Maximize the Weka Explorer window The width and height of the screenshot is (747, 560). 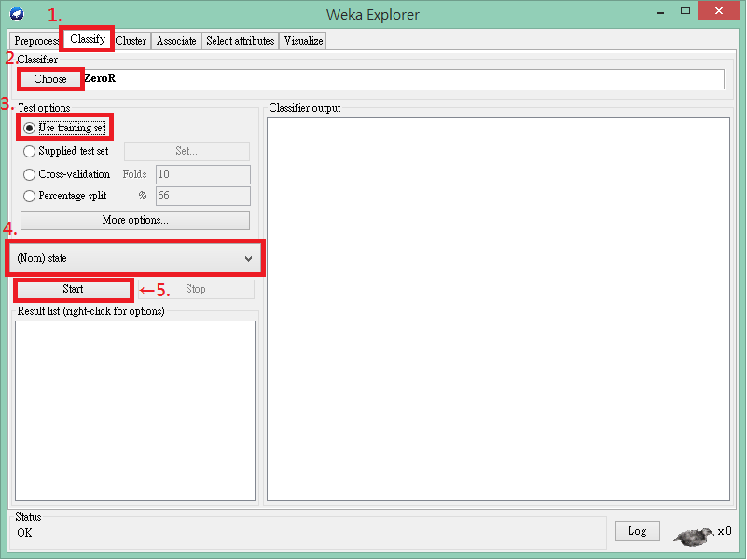(x=685, y=10)
